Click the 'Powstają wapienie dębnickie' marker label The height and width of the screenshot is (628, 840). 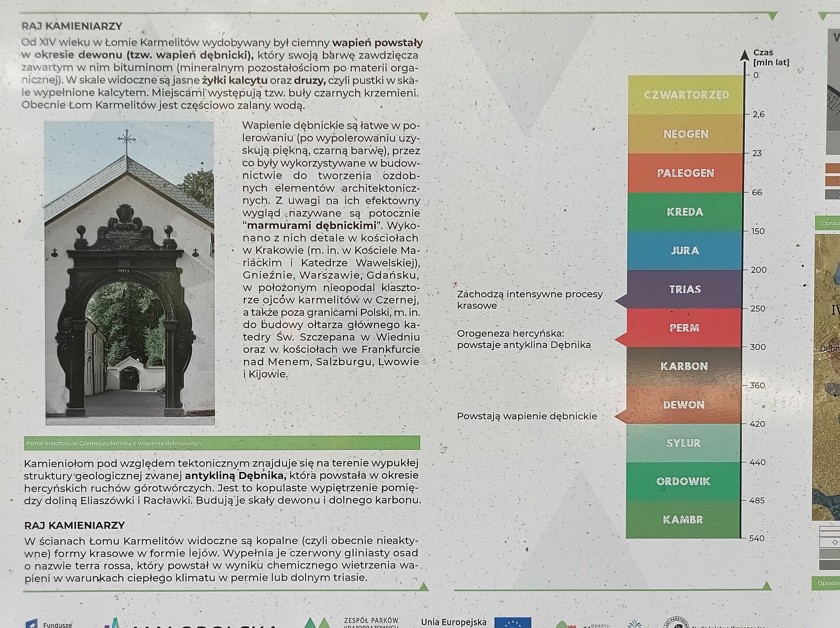coord(527,416)
